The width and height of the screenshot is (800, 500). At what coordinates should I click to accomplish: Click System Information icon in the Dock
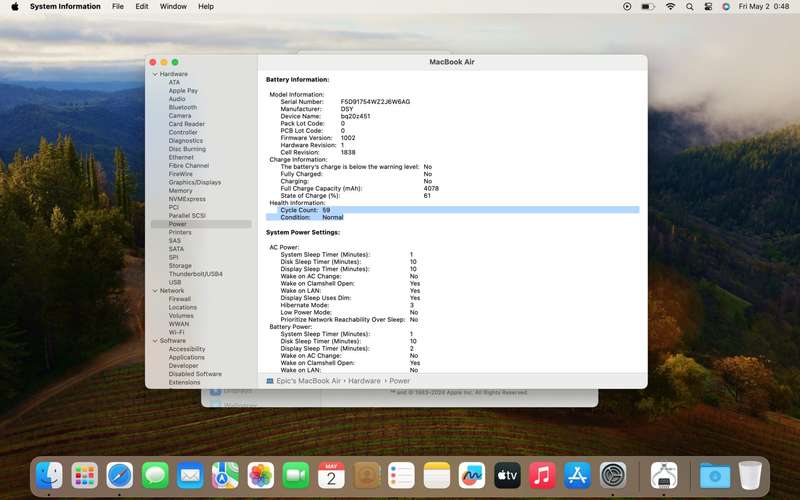664,476
